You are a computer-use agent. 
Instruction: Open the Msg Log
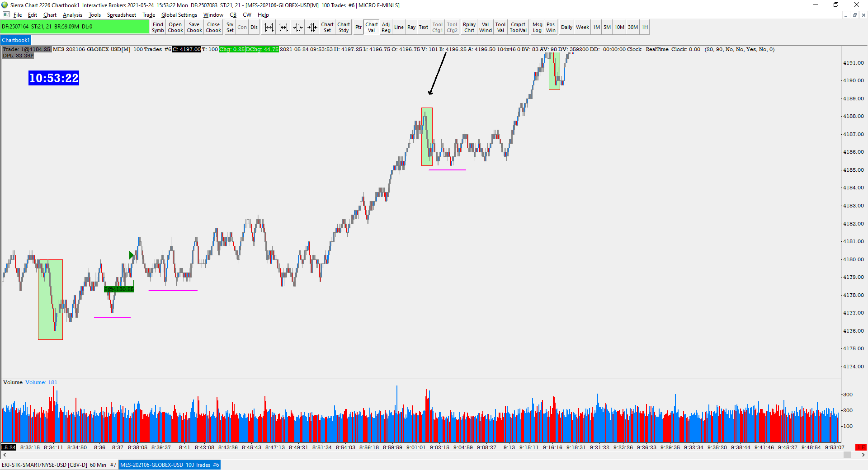(x=537, y=27)
